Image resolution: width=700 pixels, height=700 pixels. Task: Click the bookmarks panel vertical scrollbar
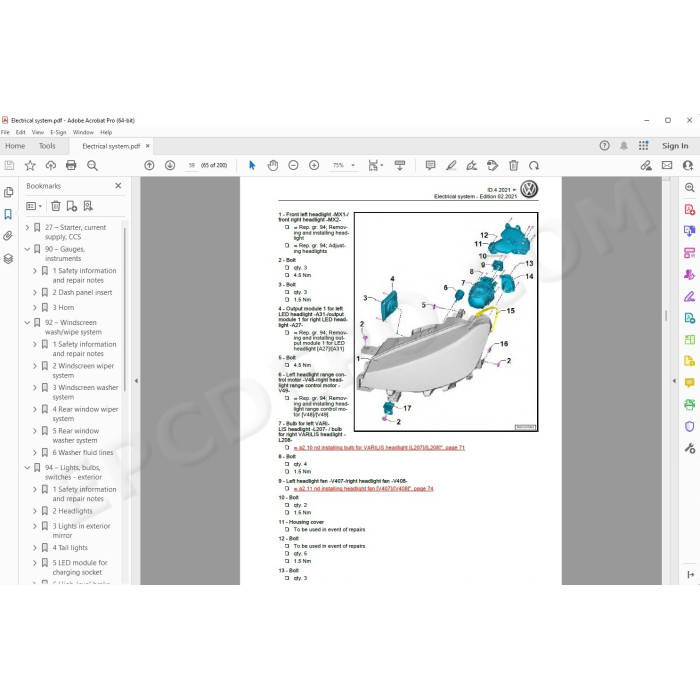[x=125, y=309]
